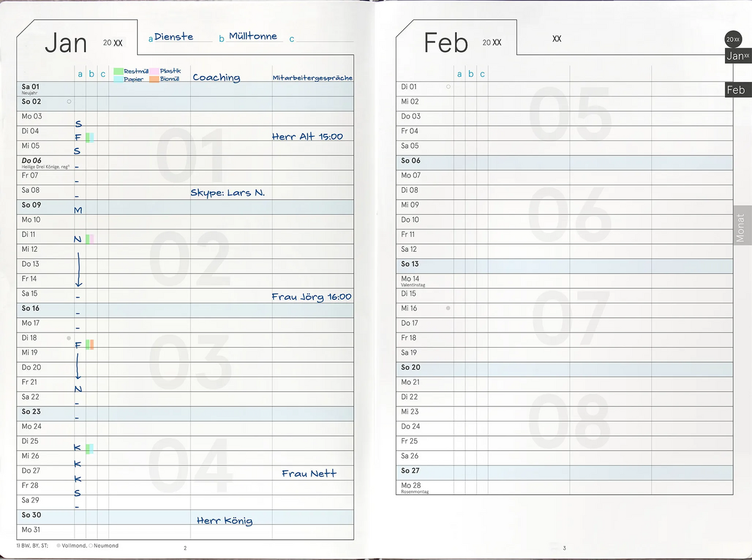This screenshot has width=752, height=560.
Task: Tap the full moon icon beside Mi 16 in February
Action: click(x=448, y=308)
